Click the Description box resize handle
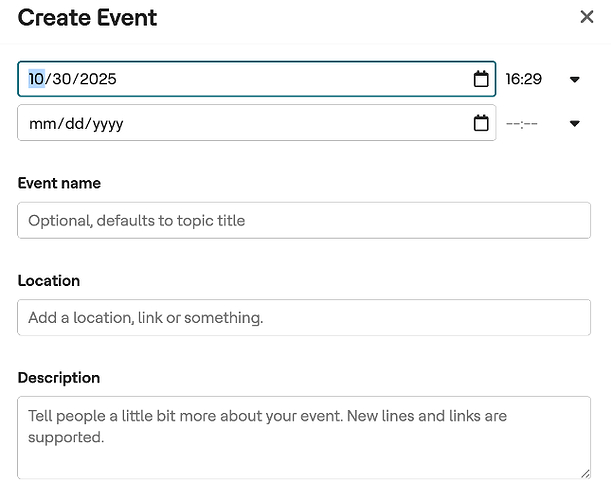 [x=585, y=472]
